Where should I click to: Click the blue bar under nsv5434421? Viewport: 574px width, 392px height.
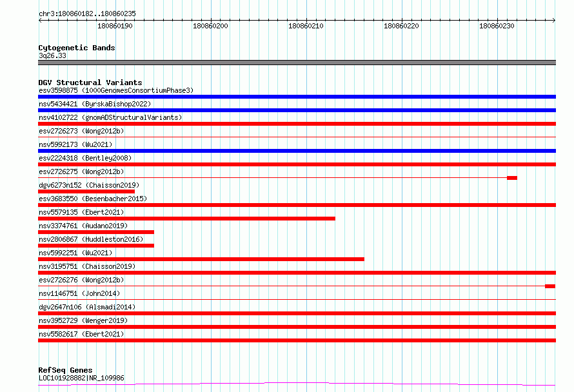point(297,110)
